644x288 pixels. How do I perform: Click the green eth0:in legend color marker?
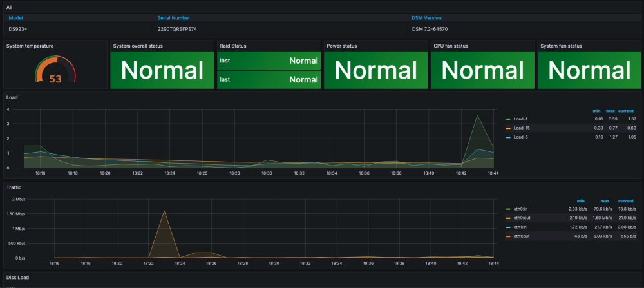(509, 210)
